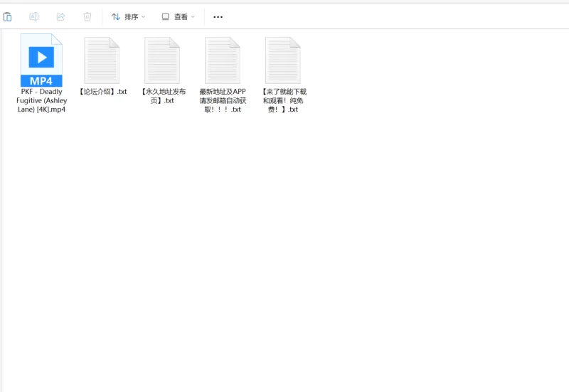Select the 【来了就能下载和观看】 text file icon

(x=283, y=60)
